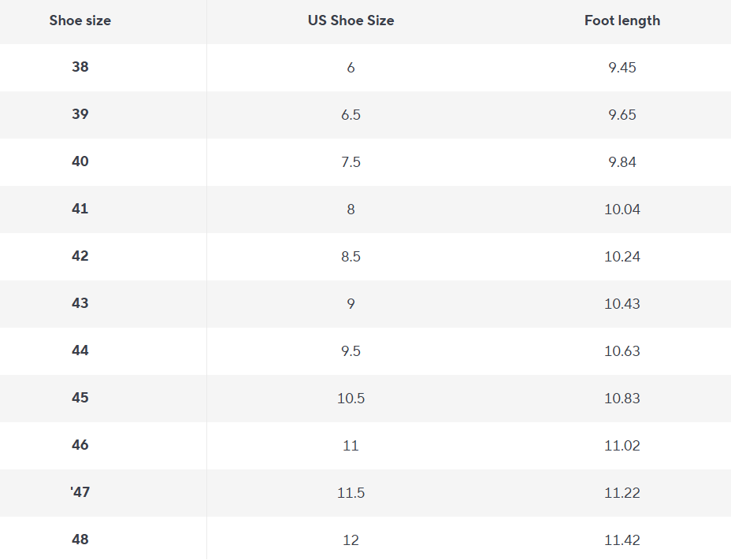Click the Shoe size column header
This screenshot has height=560, width=731.
tap(80, 20)
